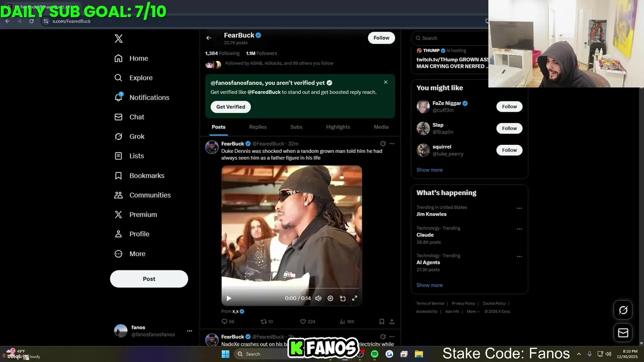Open the floating messages button
This screenshot has width=644, height=362.
[x=623, y=333]
